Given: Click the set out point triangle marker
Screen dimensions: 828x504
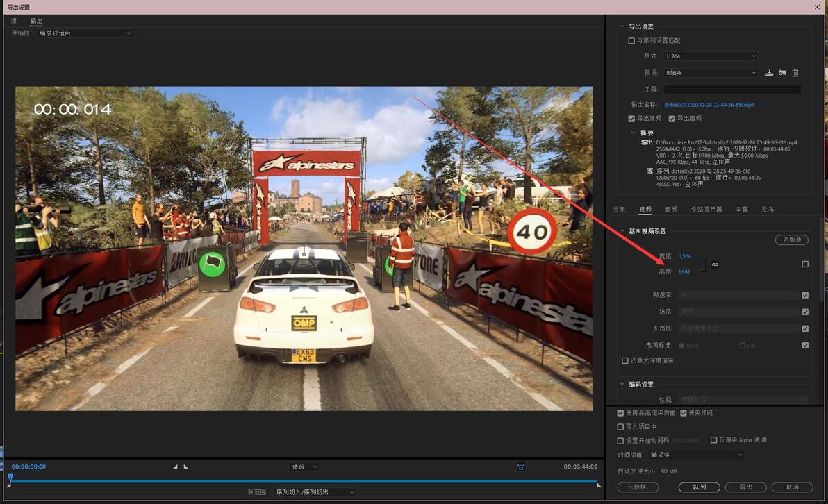Looking at the screenshot, I should coord(185,467).
